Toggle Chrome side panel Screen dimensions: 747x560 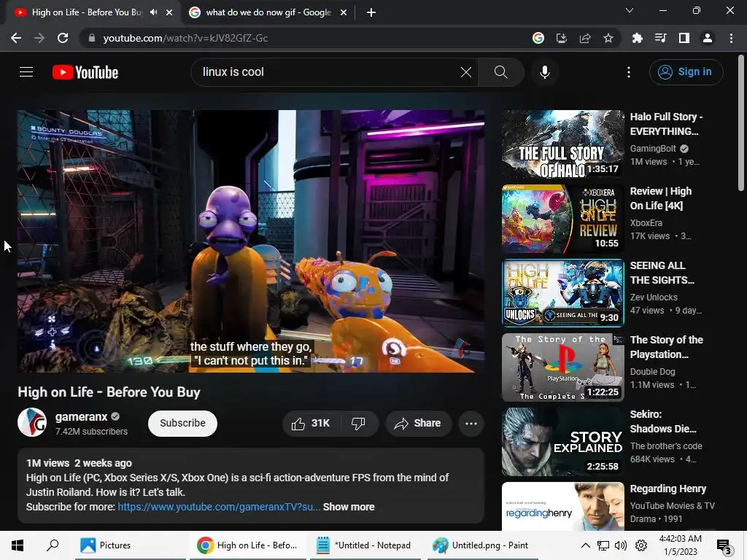coord(684,38)
